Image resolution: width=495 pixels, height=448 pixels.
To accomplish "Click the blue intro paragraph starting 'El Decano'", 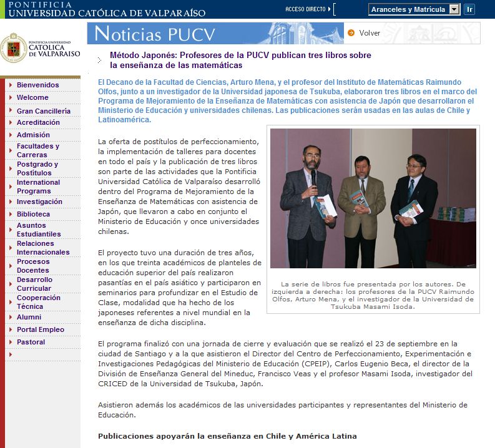I will click(x=287, y=101).
